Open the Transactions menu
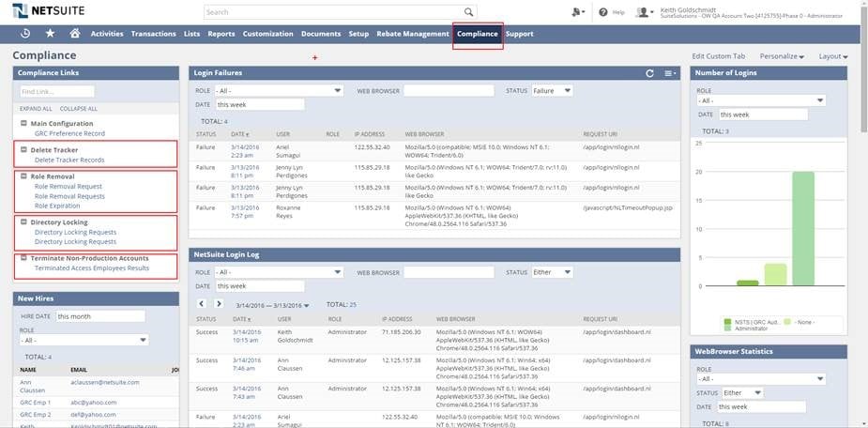Image resolution: width=868 pixels, height=428 pixels. coord(153,34)
